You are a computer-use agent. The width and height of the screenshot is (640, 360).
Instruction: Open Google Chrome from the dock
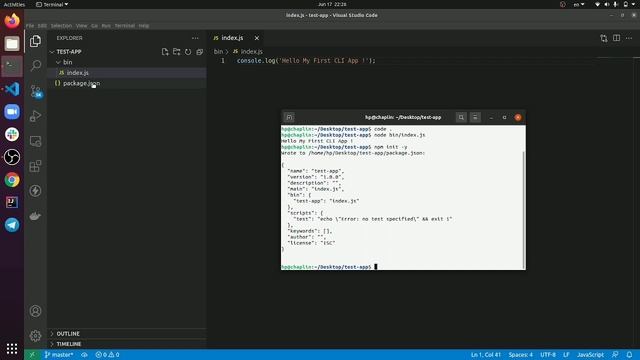(x=12, y=180)
